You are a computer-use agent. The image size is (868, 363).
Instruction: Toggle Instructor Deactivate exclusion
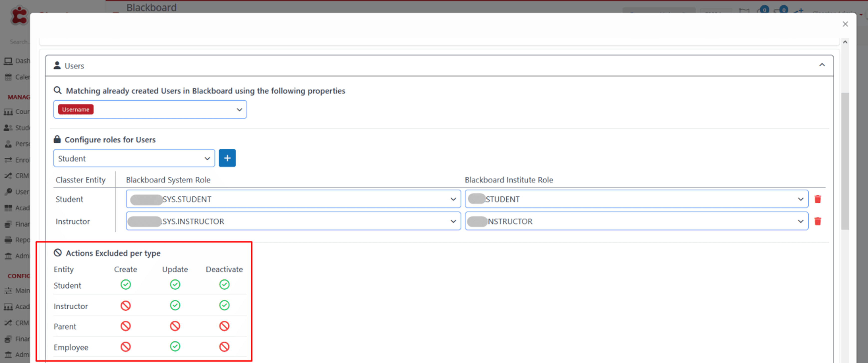[224, 305]
